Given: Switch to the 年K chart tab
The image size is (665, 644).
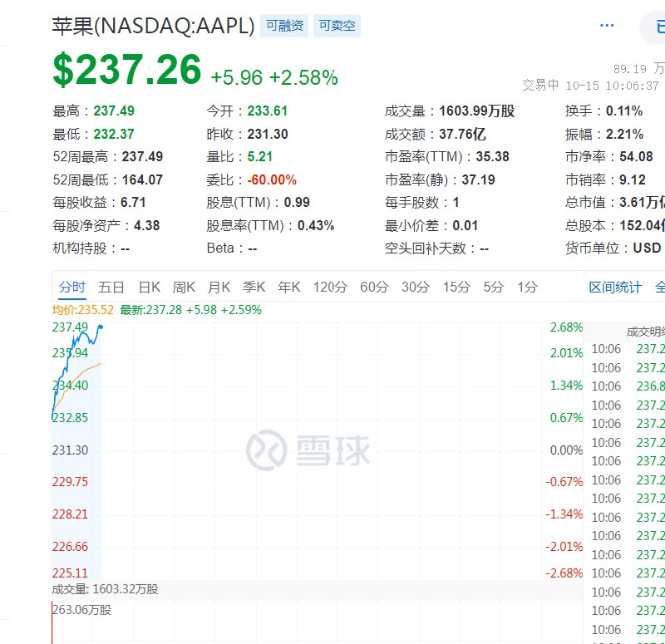Looking at the screenshot, I should pos(288,287).
